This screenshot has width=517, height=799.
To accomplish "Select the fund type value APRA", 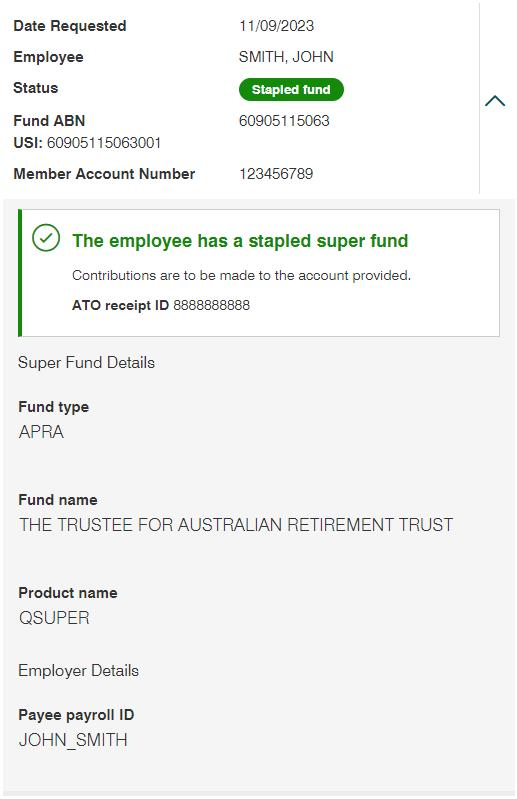I will 41,432.
